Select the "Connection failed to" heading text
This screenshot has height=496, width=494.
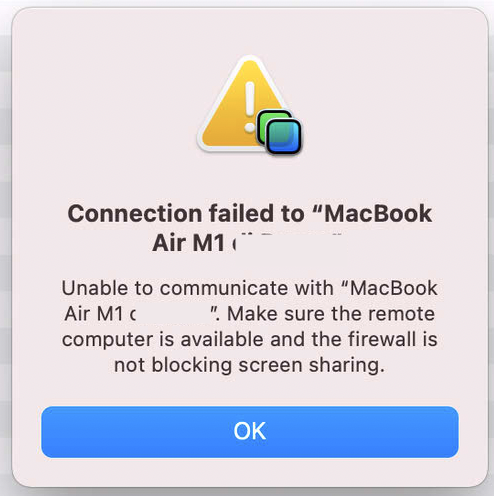pos(186,214)
